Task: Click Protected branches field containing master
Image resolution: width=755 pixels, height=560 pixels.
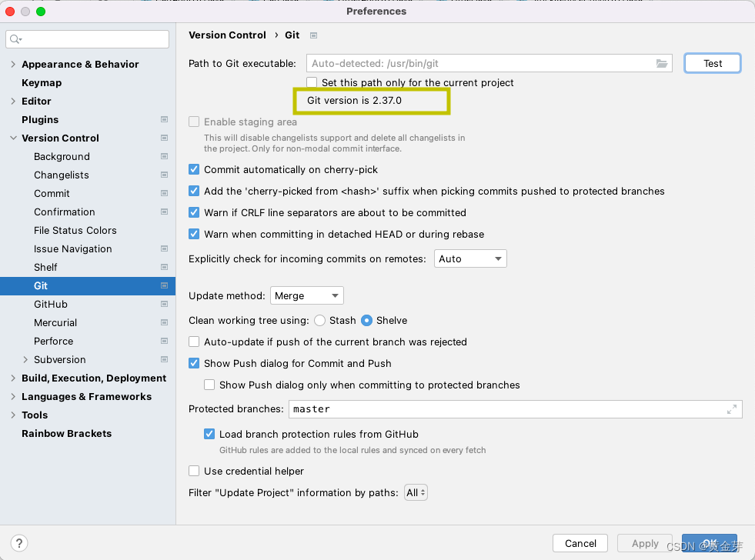Action: point(515,409)
